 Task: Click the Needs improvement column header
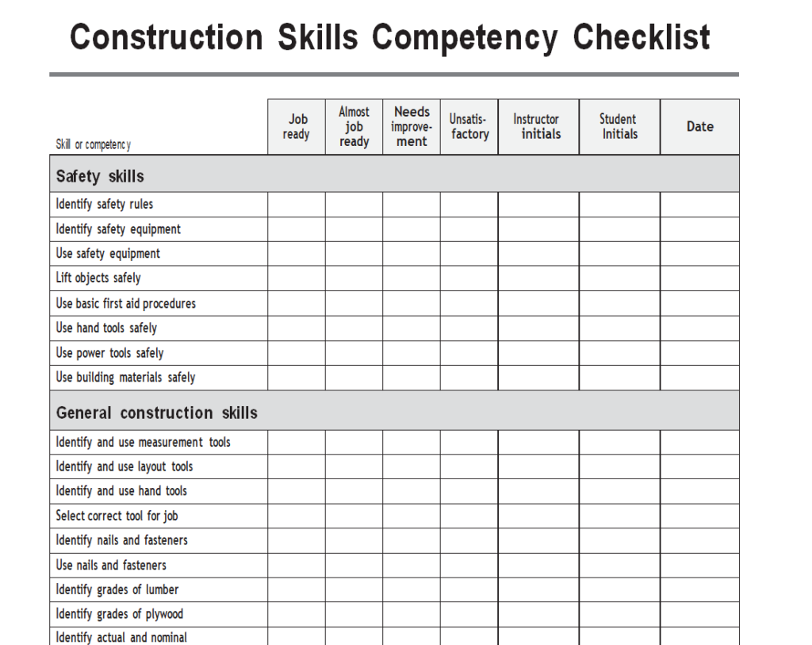pos(412,127)
